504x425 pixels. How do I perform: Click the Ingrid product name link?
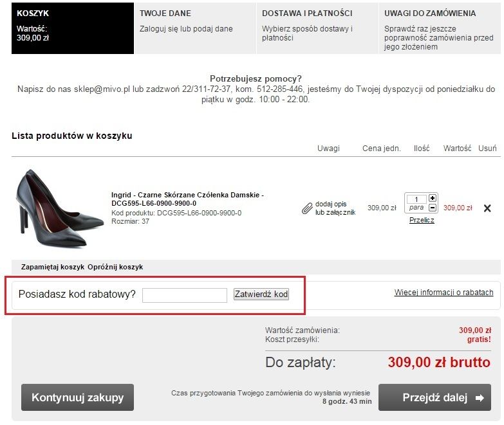pos(187,199)
